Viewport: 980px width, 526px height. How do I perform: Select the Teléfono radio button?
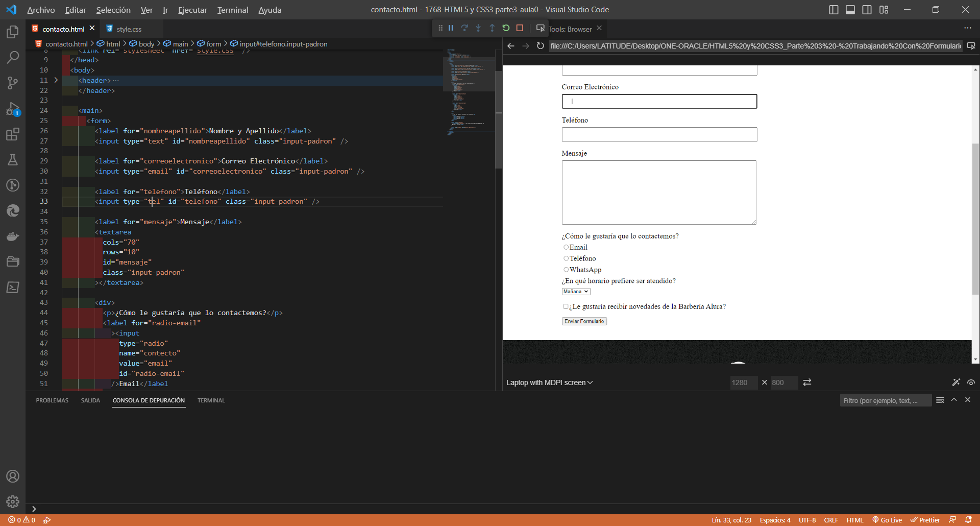566,258
